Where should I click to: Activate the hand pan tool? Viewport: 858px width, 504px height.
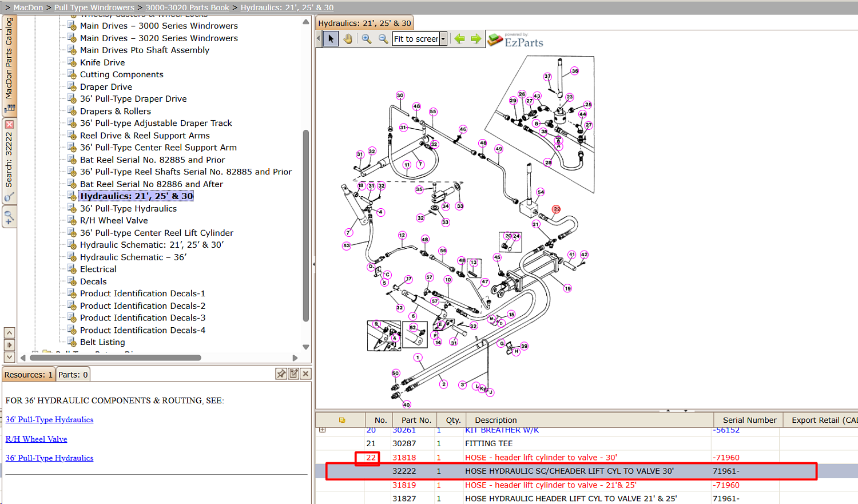pyautogui.click(x=348, y=39)
